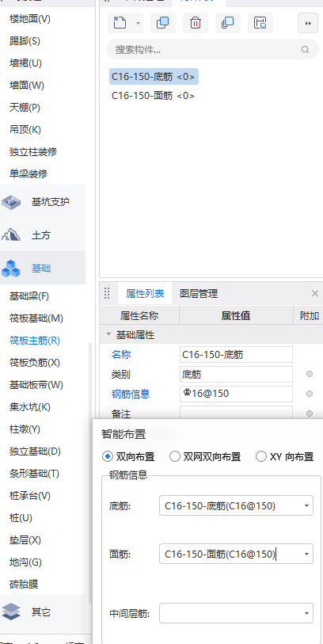Toggle the 附加 circle for 钢筋信息
The height and width of the screenshot is (644, 323).
click(x=310, y=394)
